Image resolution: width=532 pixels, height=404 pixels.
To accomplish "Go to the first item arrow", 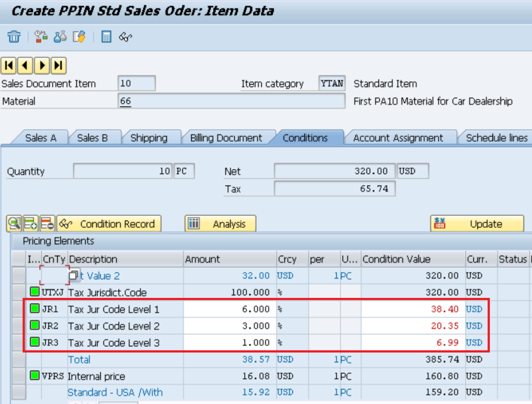I will click(x=9, y=65).
